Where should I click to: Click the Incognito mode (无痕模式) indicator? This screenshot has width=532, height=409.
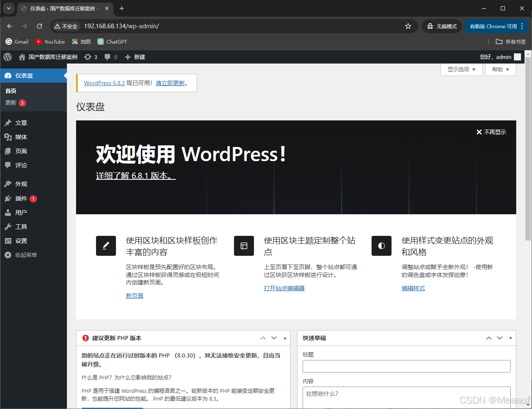442,26
